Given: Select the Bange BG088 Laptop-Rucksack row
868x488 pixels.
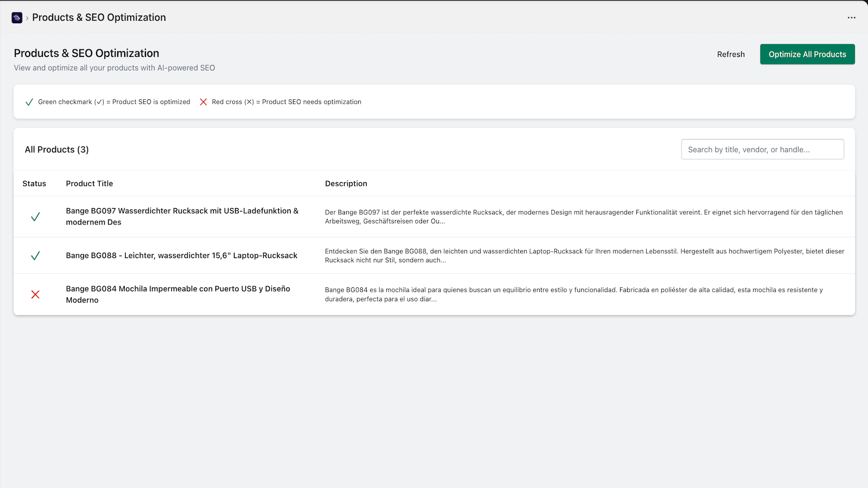Looking at the screenshot, I should pyautogui.click(x=181, y=255).
